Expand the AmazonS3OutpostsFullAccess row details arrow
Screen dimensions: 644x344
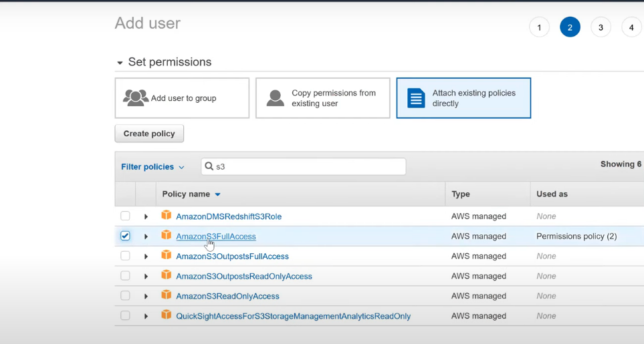coord(146,256)
